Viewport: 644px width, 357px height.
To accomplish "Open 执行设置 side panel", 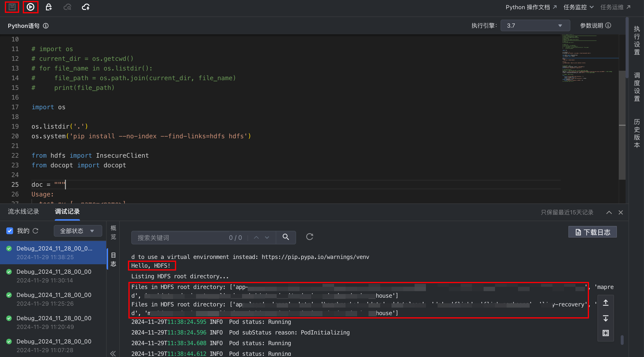I will [636, 40].
